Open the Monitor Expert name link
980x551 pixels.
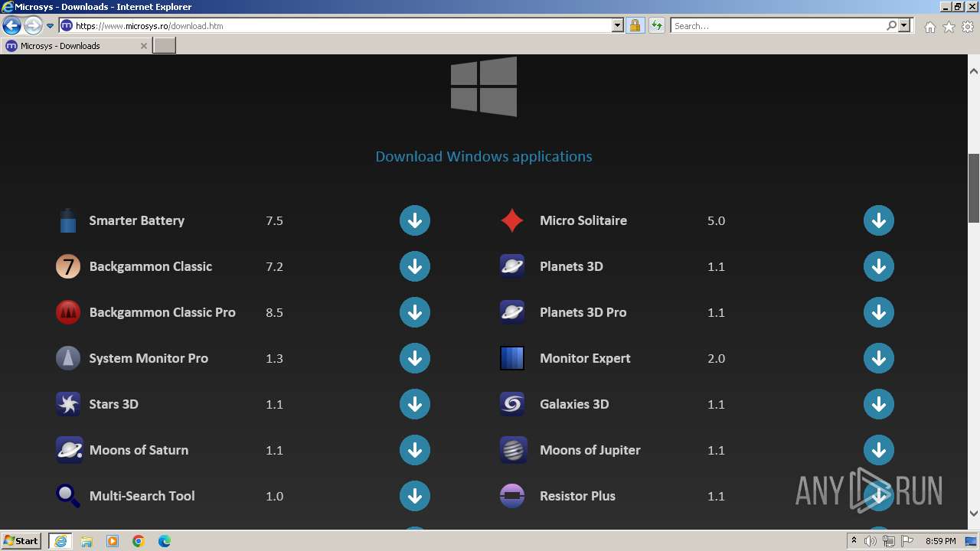585,358
